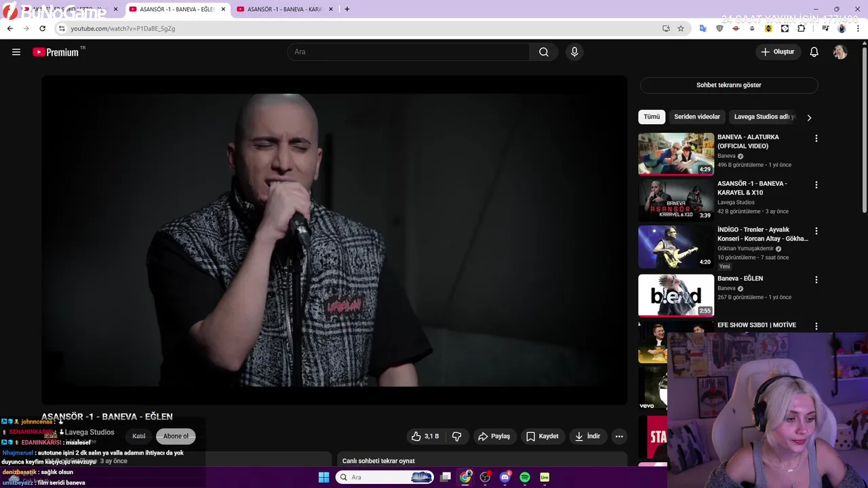Share the video using Paylaş
The width and height of the screenshot is (868, 488).
(494, 436)
